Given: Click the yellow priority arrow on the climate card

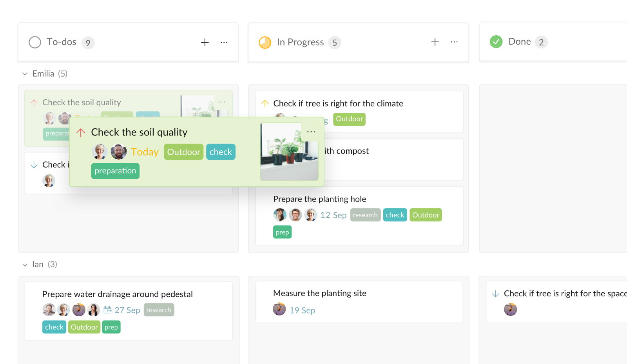Looking at the screenshot, I should coord(265,103).
